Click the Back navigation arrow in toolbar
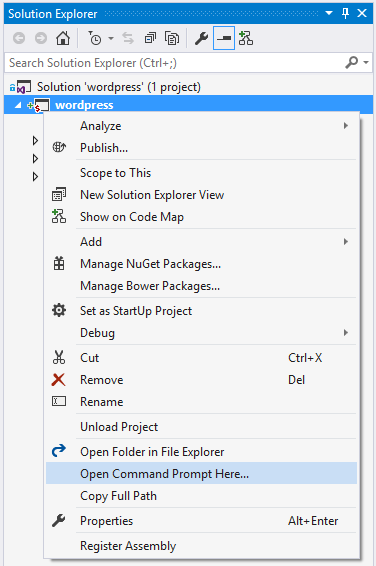Viewport: 376px width, 566px height. pyautogui.click(x=19, y=38)
